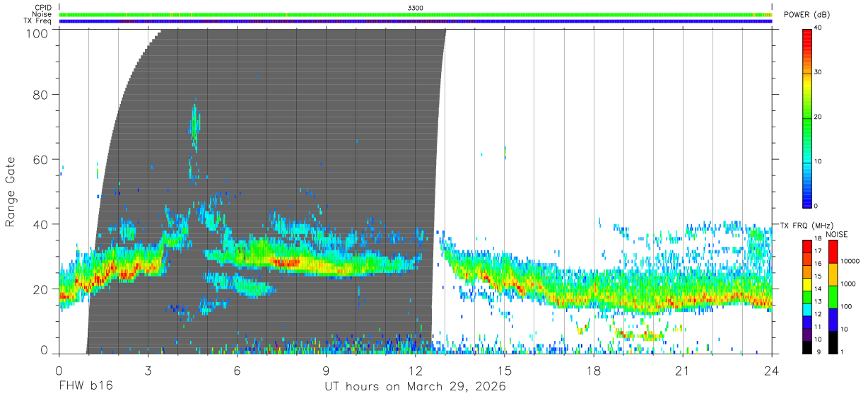The width and height of the screenshot is (868, 401).
Task: Click the 6 hour label on UT time axis
Action: 237,371
